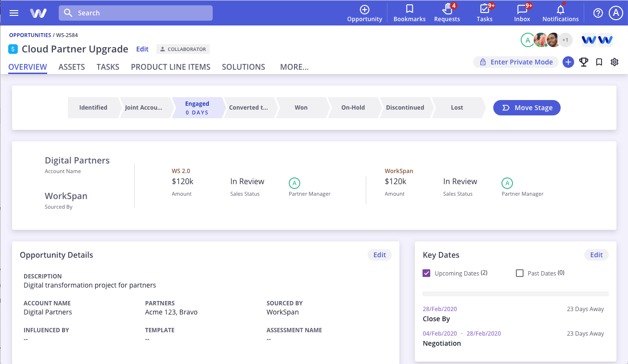Click the trophy icon near the settings gear
Screen dimensions: 628x364
(x=583, y=62)
